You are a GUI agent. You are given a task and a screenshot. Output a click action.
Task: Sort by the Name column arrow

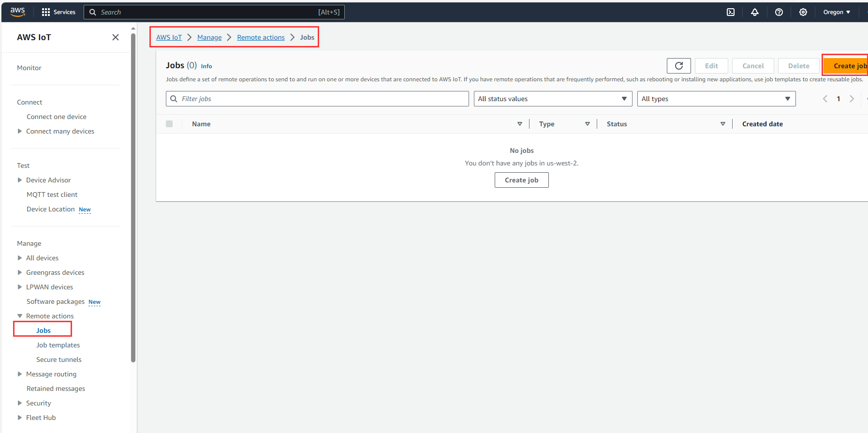(x=520, y=124)
